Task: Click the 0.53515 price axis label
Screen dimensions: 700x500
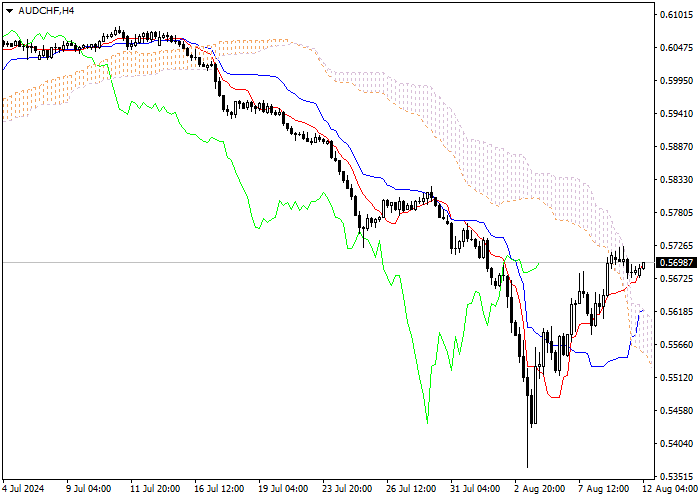Action: click(676, 475)
